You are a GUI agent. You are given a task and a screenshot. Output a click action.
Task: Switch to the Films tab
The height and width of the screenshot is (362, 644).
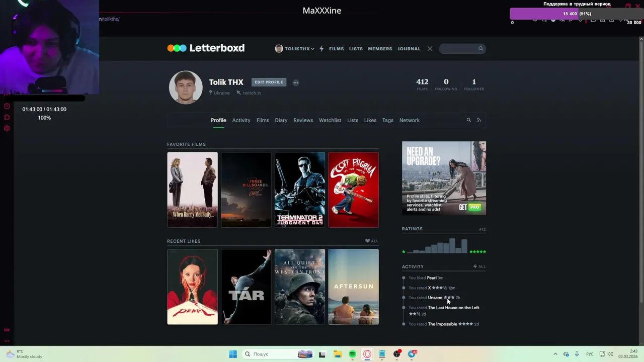pyautogui.click(x=263, y=120)
